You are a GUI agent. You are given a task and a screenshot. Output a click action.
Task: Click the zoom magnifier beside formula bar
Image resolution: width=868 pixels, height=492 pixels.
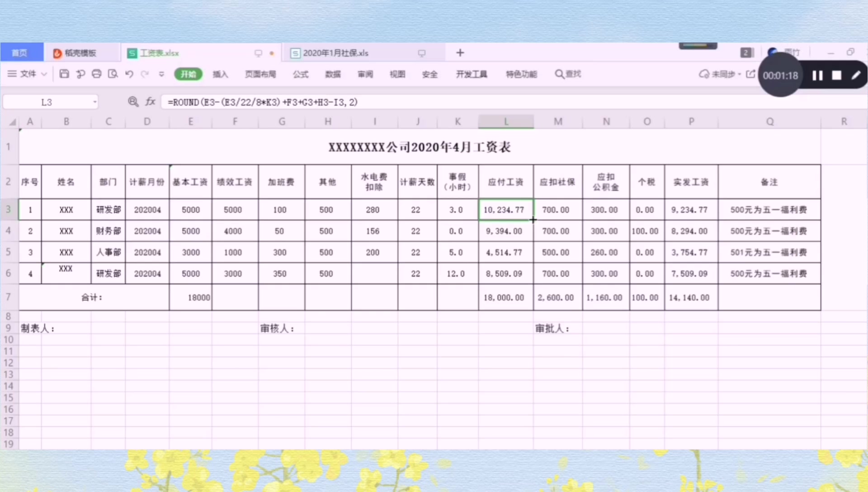133,102
